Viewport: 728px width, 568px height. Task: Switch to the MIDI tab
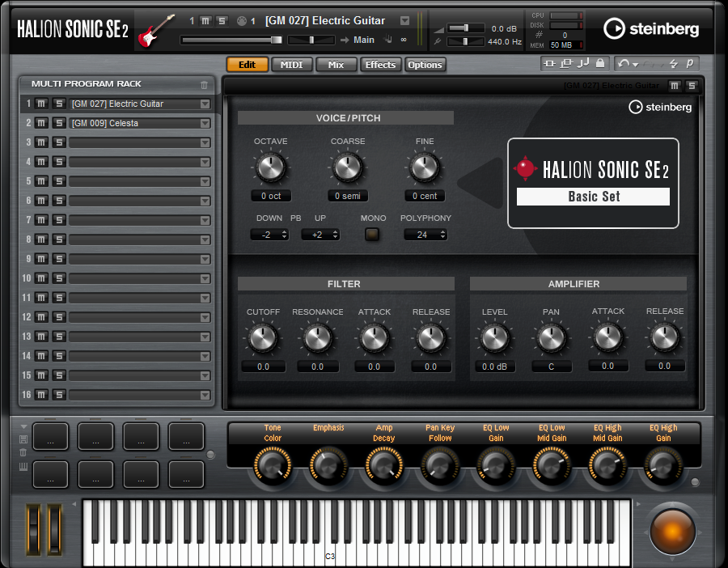point(291,65)
